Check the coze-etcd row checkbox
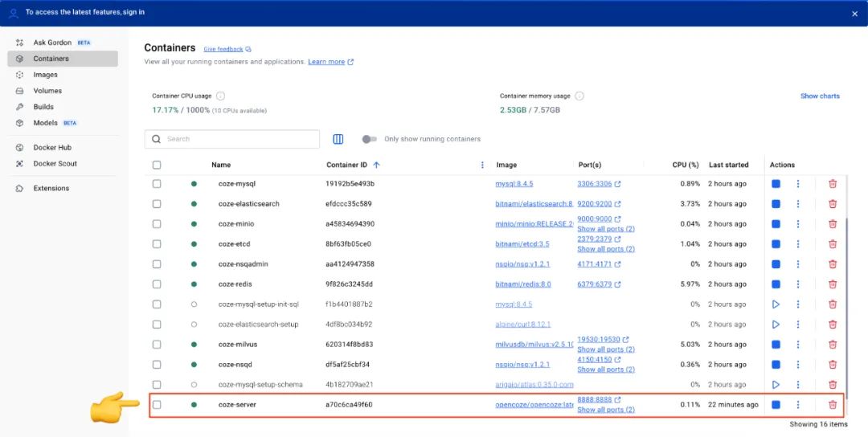 click(157, 244)
